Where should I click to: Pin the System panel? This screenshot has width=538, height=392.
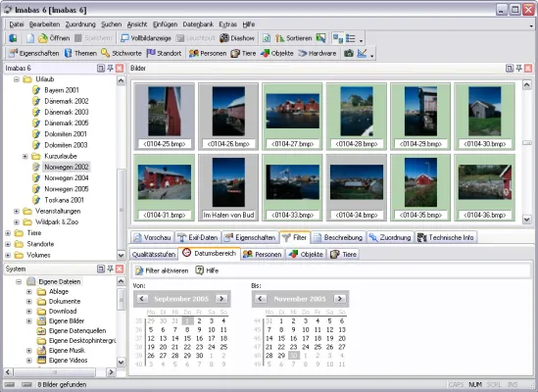click(110, 269)
